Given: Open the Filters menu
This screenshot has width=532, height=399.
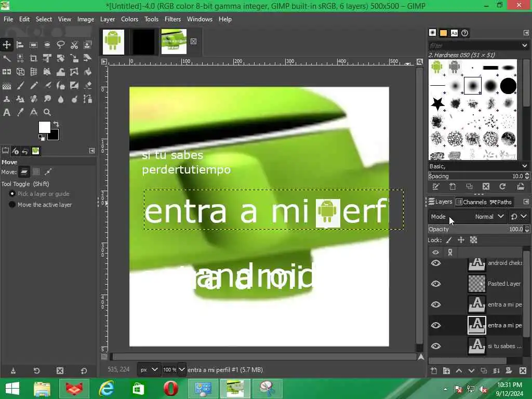Looking at the screenshot, I should [172, 19].
